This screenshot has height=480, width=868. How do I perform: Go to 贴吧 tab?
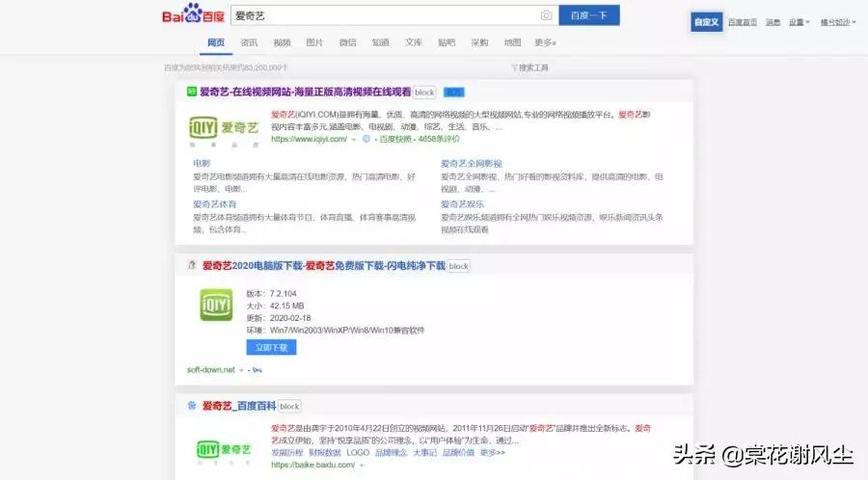click(447, 42)
